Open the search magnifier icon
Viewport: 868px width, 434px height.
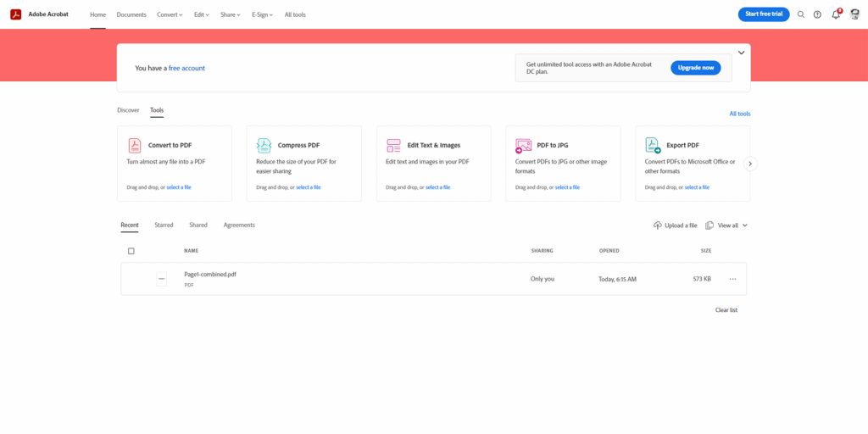point(800,15)
